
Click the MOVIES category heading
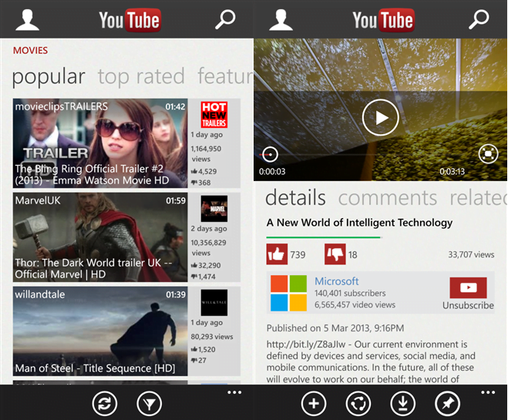pyautogui.click(x=30, y=51)
